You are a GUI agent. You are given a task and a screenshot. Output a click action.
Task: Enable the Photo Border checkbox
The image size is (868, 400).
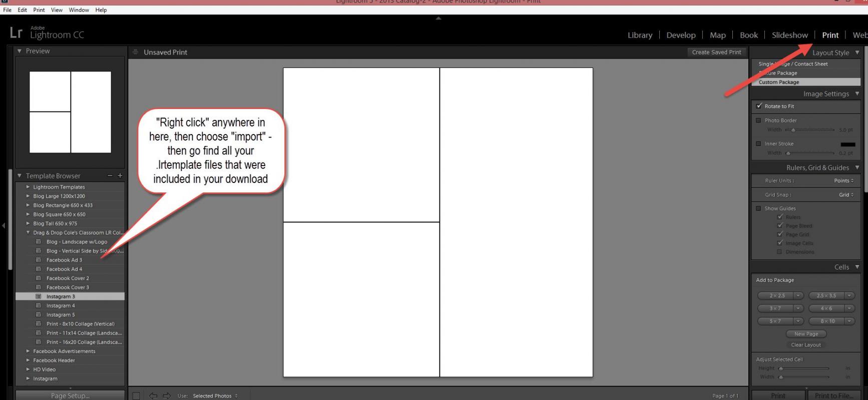click(758, 120)
